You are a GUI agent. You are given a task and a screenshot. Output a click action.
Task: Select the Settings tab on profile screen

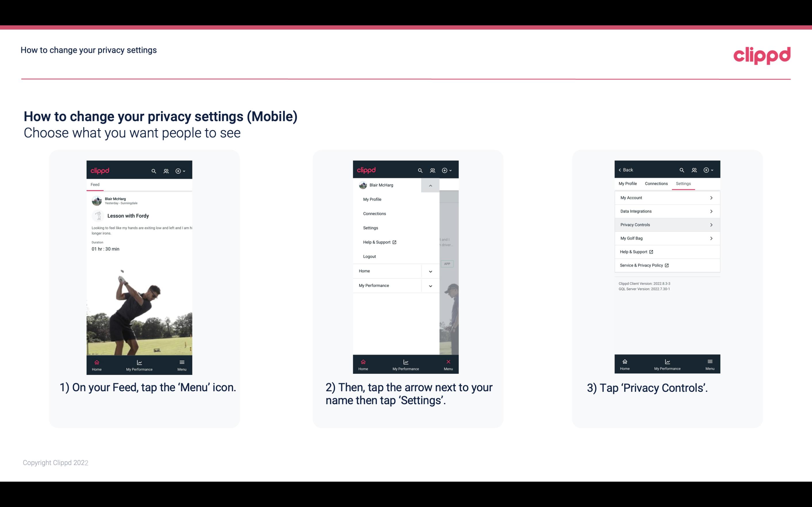point(683,183)
